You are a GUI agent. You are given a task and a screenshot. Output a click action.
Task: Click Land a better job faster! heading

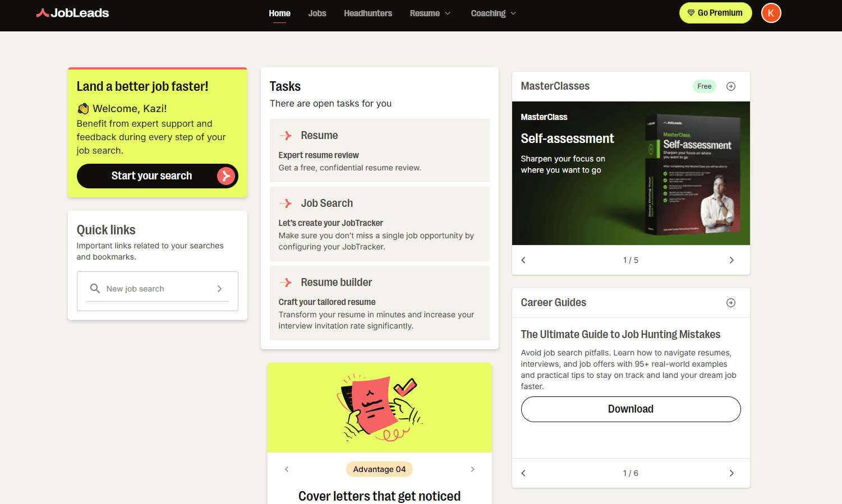(142, 86)
